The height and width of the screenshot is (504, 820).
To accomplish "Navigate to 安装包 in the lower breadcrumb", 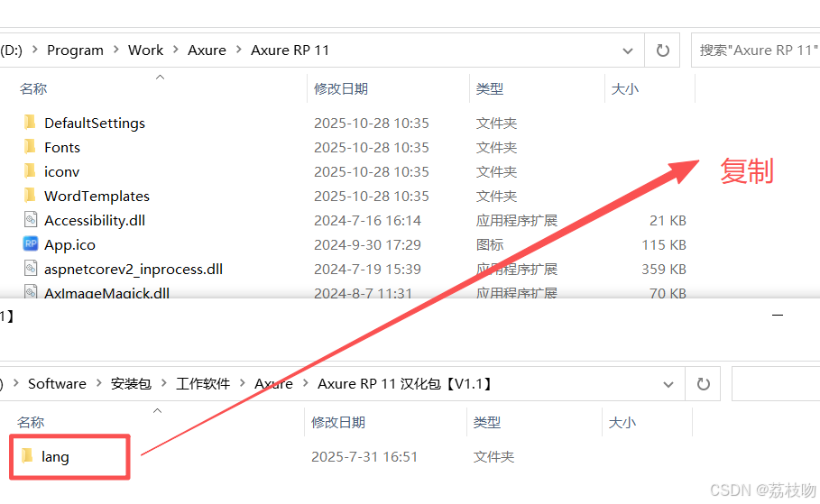I will coord(131,384).
